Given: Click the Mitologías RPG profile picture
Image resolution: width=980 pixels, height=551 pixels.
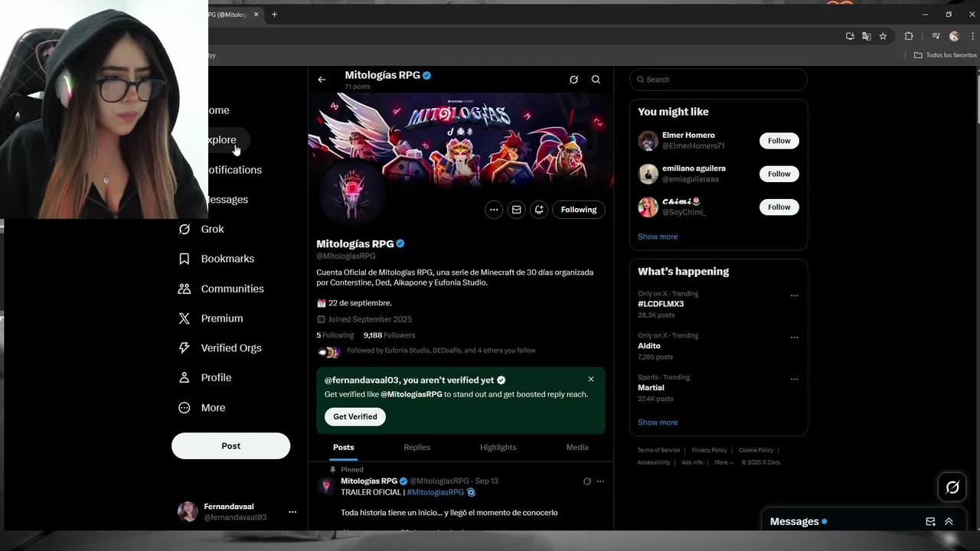Looking at the screenshot, I should coord(353,191).
